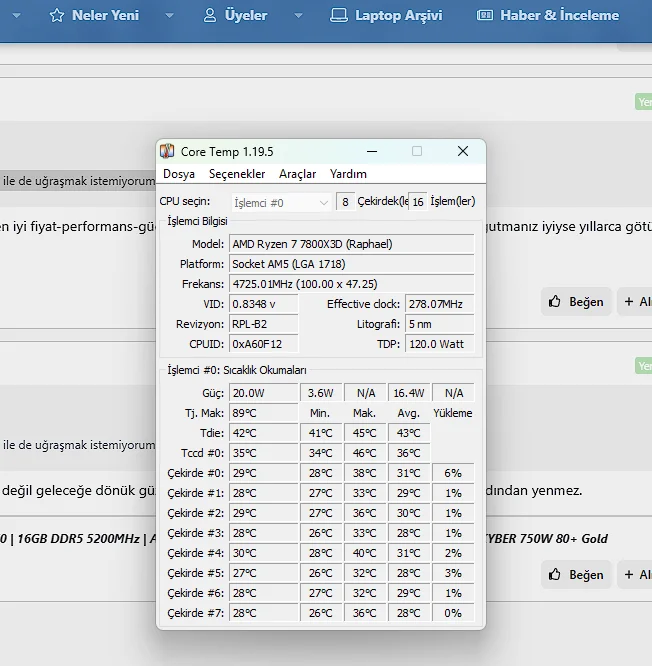Viewport: 652px width, 666px height.
Task: Click thumbs-up icon in upper Beğen button
Action: (x=554, y=301)
